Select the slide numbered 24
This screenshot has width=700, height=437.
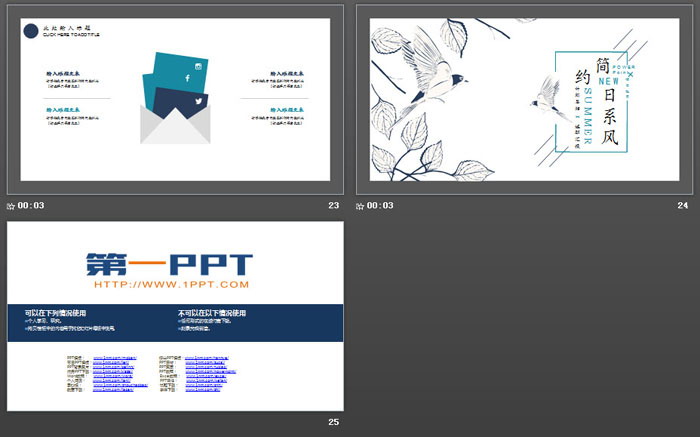coord(525,100)
